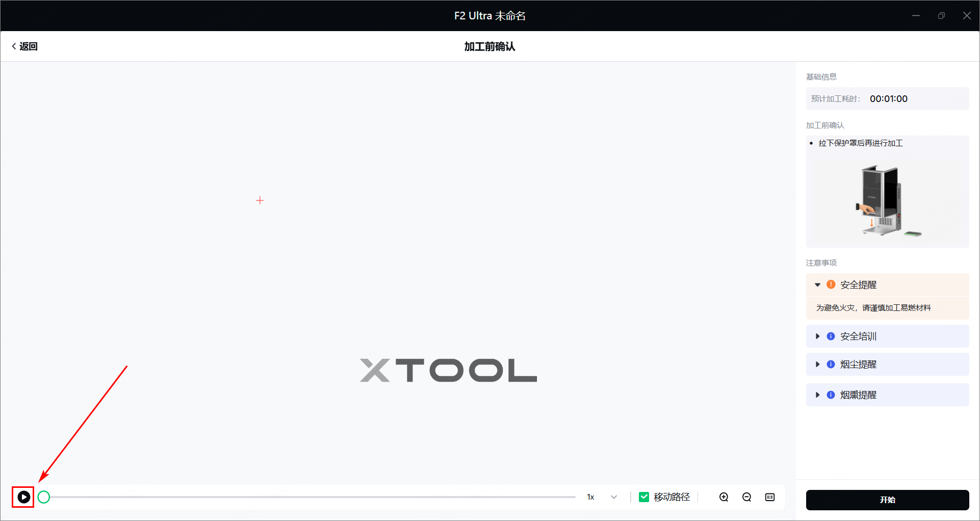Click the blue info icon beside 烟尘提醒

tap(831, 364)
